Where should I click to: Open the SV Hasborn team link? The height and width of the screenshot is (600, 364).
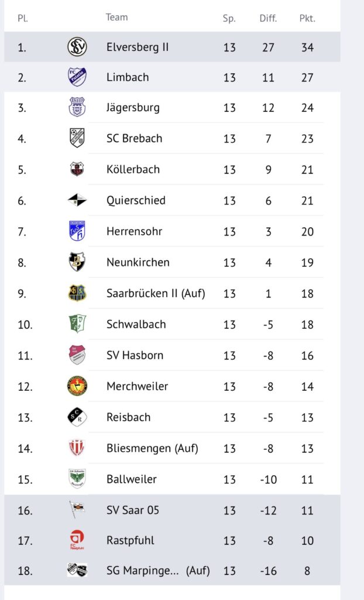coord(135,355)
